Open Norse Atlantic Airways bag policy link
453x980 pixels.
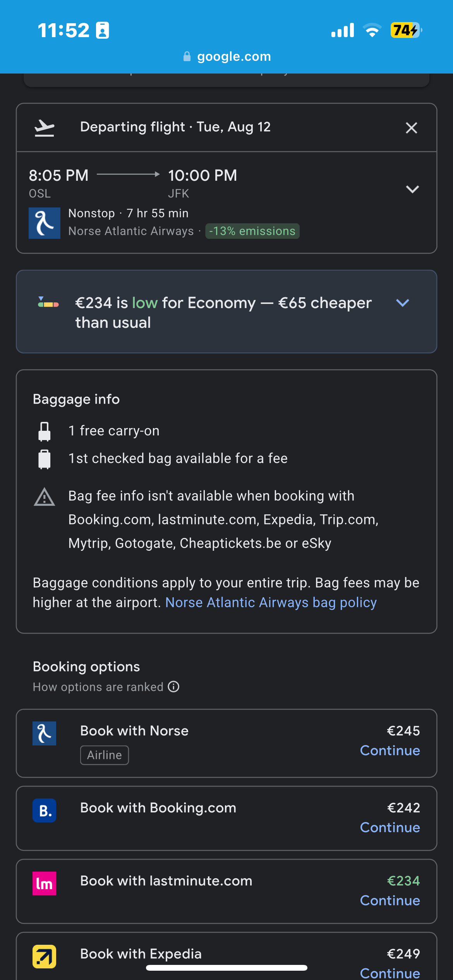[271, 603]
